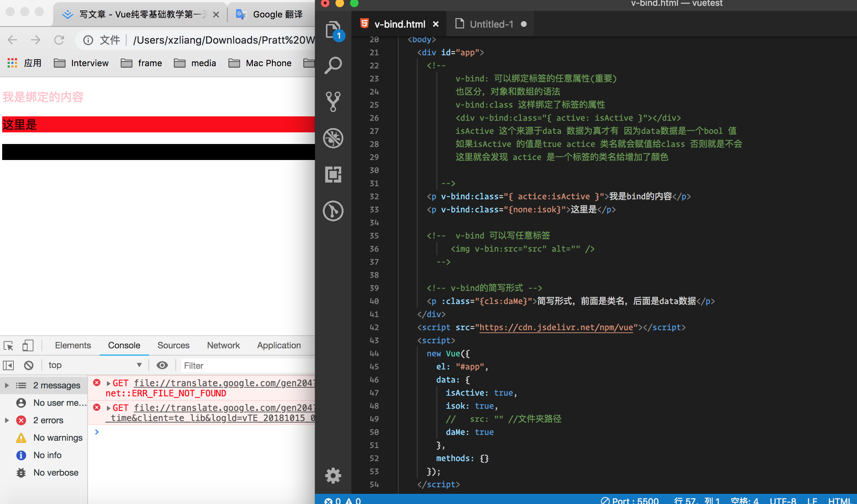This screenshot has width=857, height=504.
Task: Toggle device toolbar in DevTools
Action: 28,345
